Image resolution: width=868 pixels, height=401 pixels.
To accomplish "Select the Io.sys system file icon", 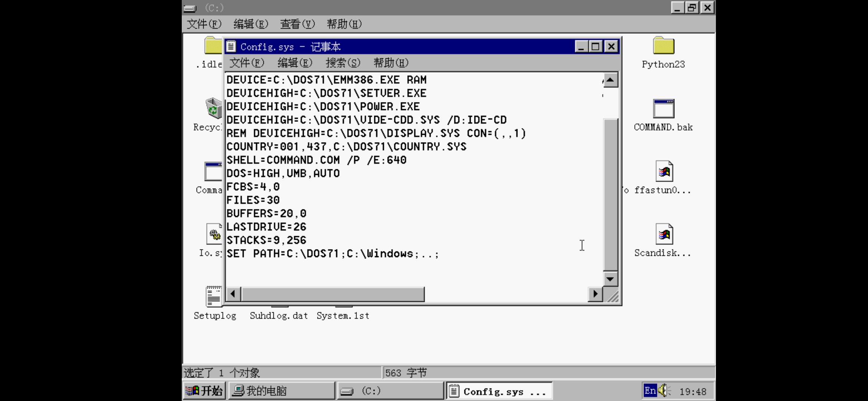I will (214, 235).
